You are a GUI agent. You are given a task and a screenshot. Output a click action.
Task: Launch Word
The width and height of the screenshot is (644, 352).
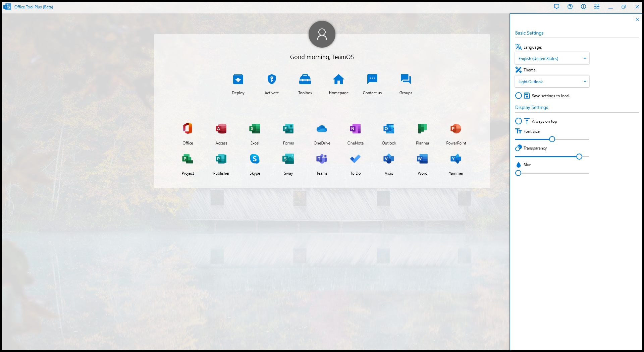423,159
